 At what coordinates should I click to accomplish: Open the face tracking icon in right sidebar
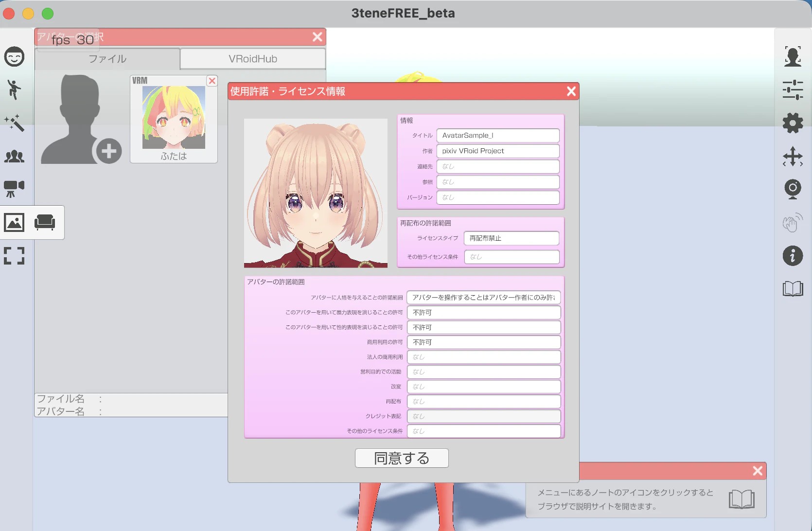793,56
